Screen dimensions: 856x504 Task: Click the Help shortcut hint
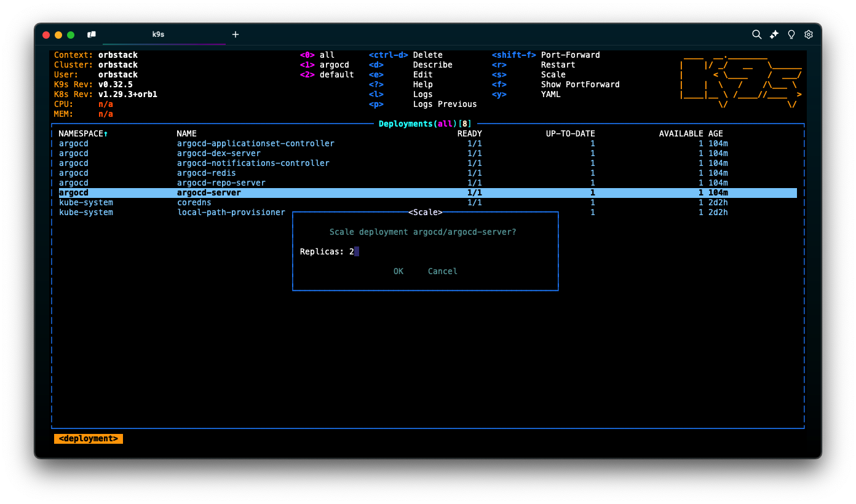(401, 84)
